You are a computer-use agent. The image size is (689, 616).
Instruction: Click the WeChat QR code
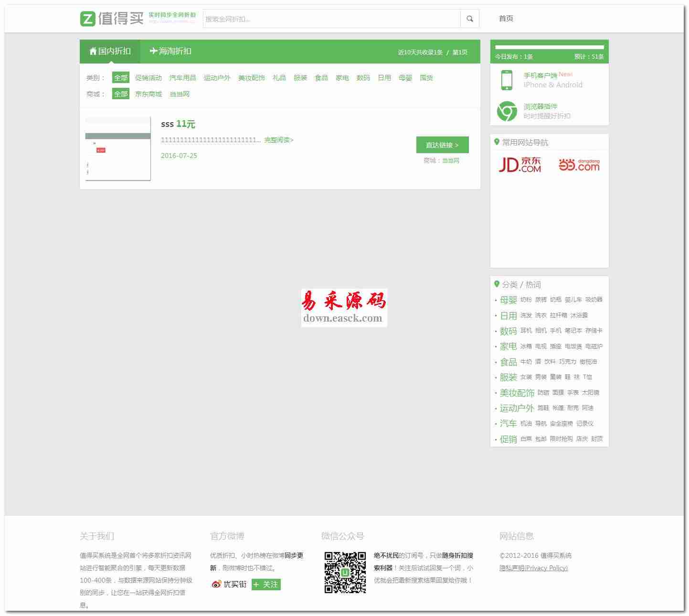pos(345,572)
